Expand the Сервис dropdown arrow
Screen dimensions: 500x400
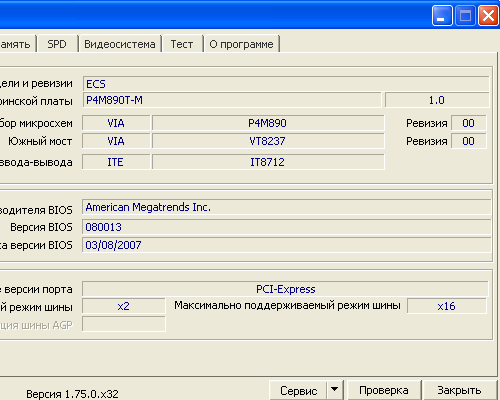pyautogui.click(x=335, y=389)
